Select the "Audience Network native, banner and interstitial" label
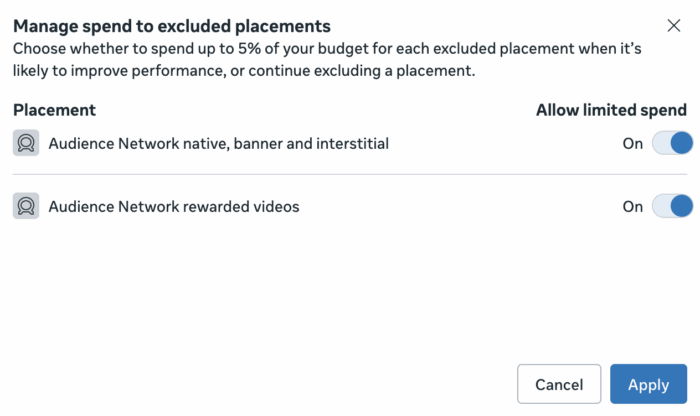Viewport: 700px width, 416px height. 218,143
